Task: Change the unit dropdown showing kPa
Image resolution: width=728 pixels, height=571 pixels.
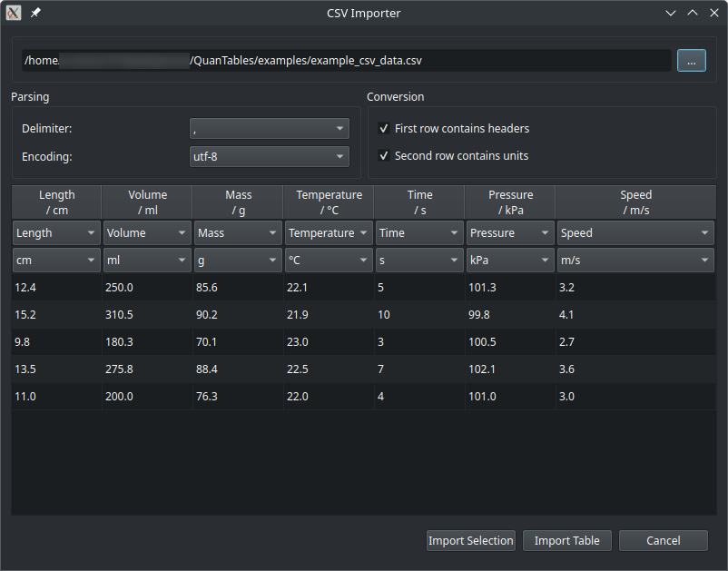Action: point(510,260)
